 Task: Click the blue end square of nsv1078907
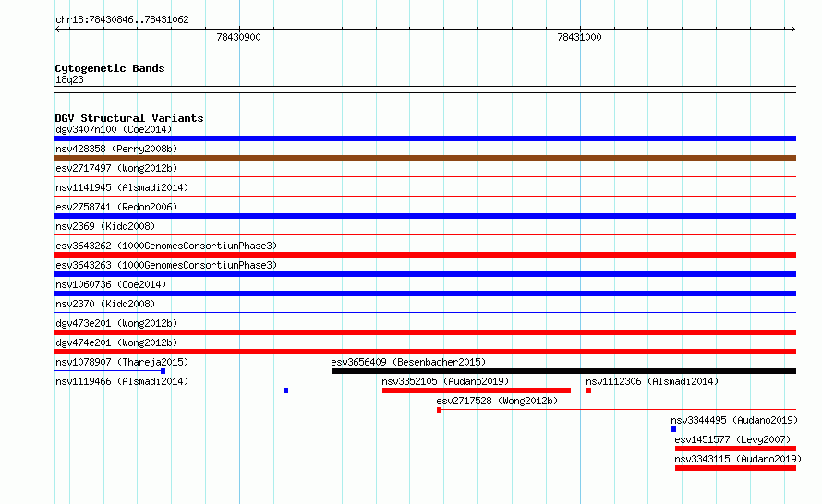(163, 371)
